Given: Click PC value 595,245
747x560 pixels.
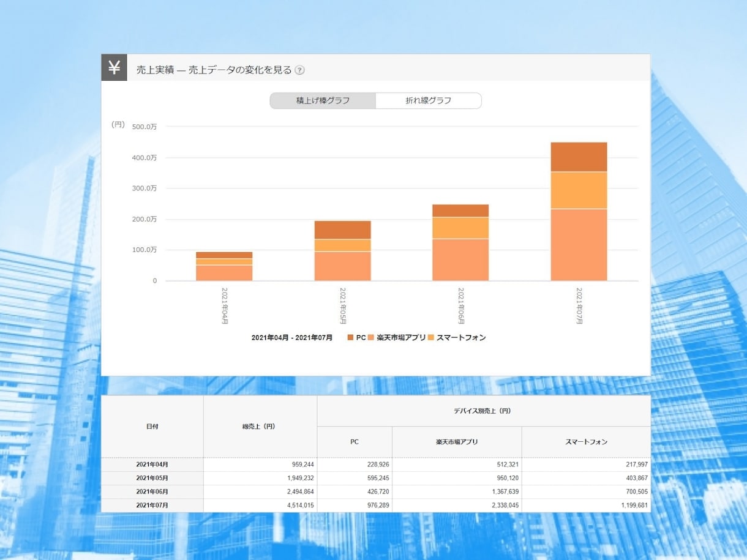Looking at the screenshot, I should [377, 478].
